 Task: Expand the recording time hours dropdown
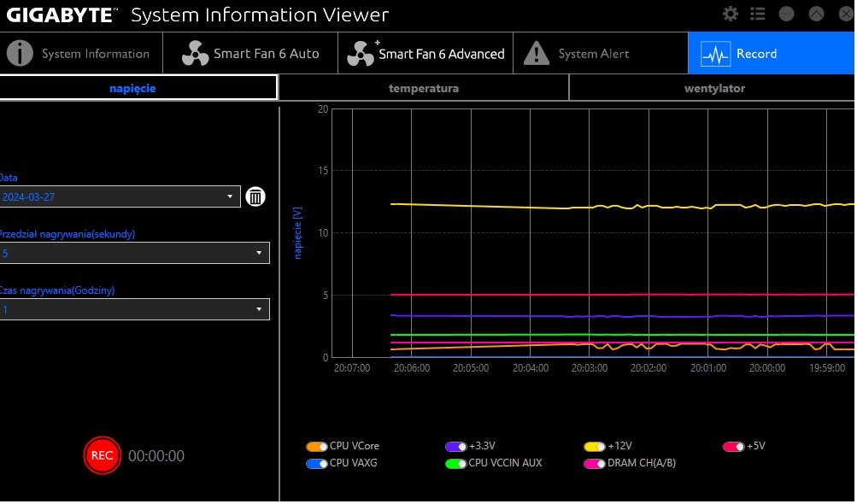(134, 309)
